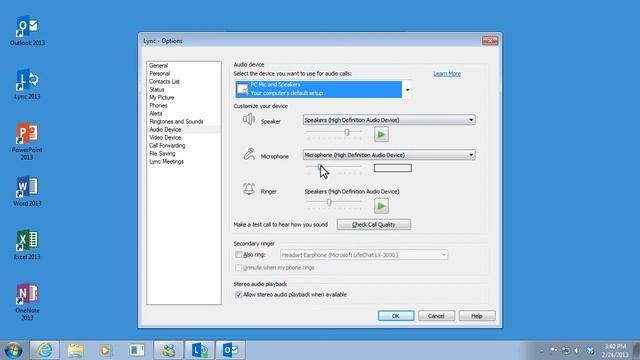
Task: Open the secondary ringer Headset Earphone dropdown
Action: [364, 255]
